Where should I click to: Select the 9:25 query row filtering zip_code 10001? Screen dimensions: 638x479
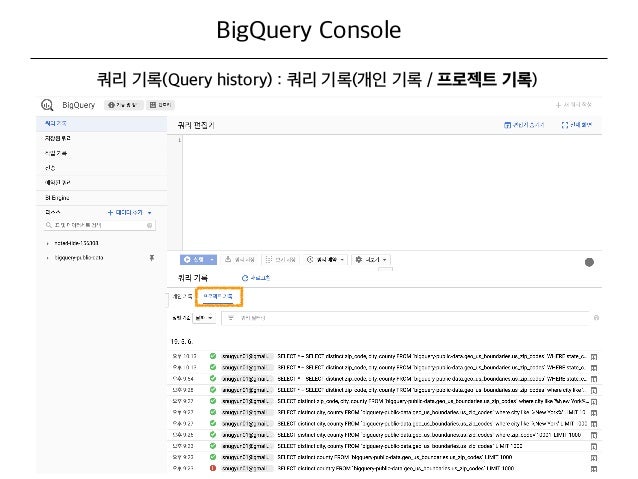pos(385,435)
